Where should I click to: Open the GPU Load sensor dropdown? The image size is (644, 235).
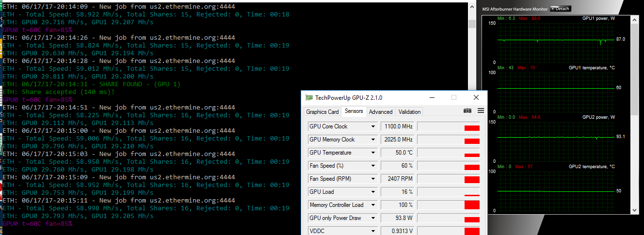373,192
